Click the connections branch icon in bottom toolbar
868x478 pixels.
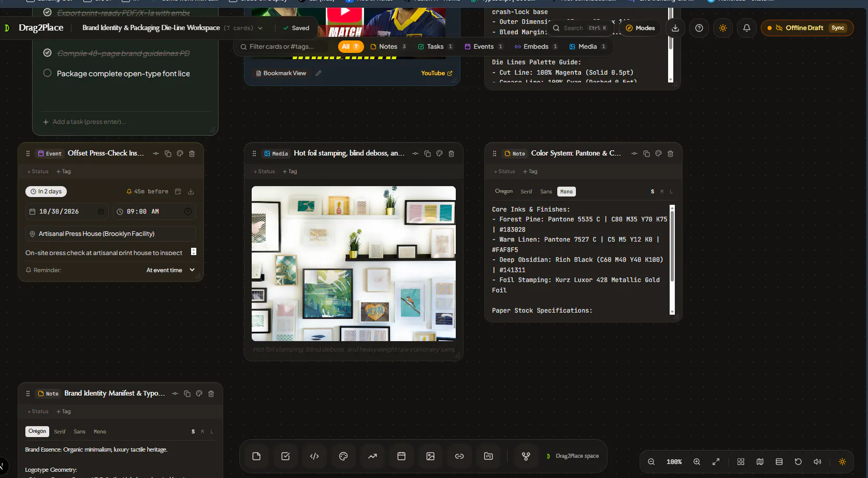tap(526, 456)
